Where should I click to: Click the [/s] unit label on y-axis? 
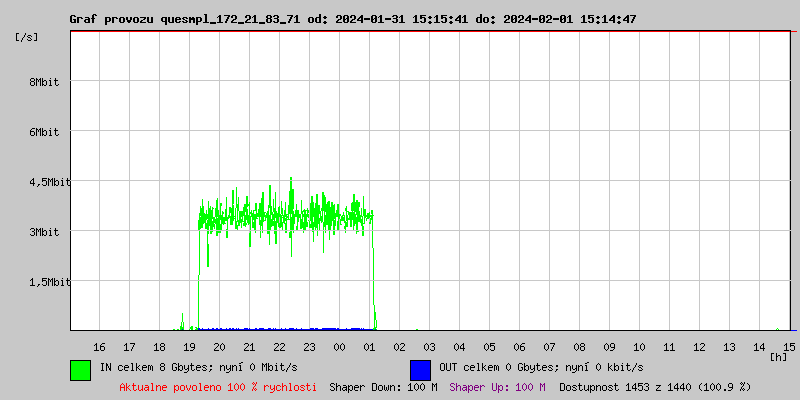27,36
